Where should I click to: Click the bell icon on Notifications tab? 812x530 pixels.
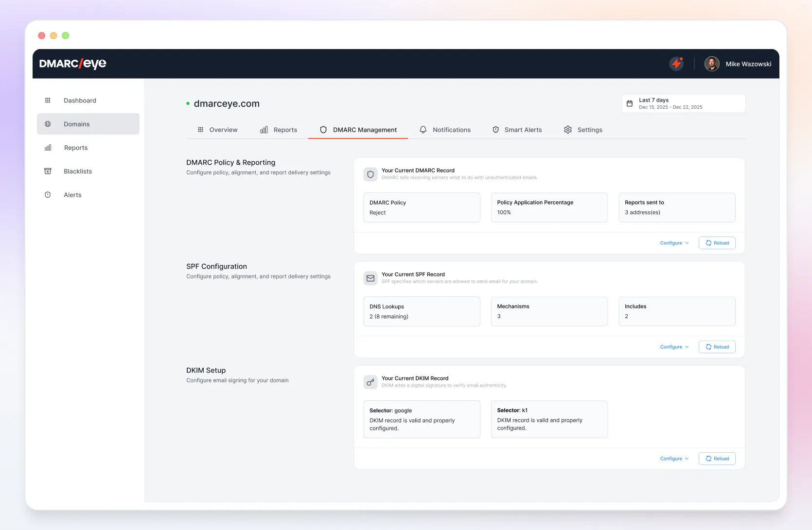423,130
